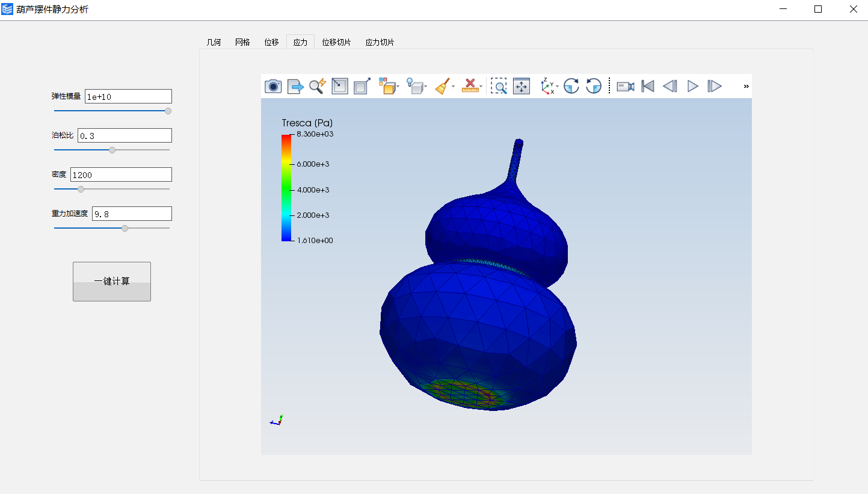Play the animation
868x494 pixels.
[692, 87]
